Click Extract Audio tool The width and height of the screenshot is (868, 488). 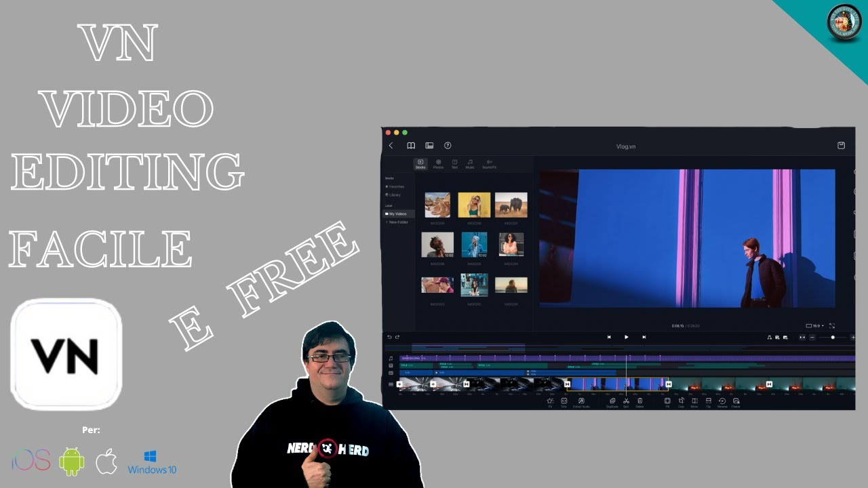(x=581, y=403)
